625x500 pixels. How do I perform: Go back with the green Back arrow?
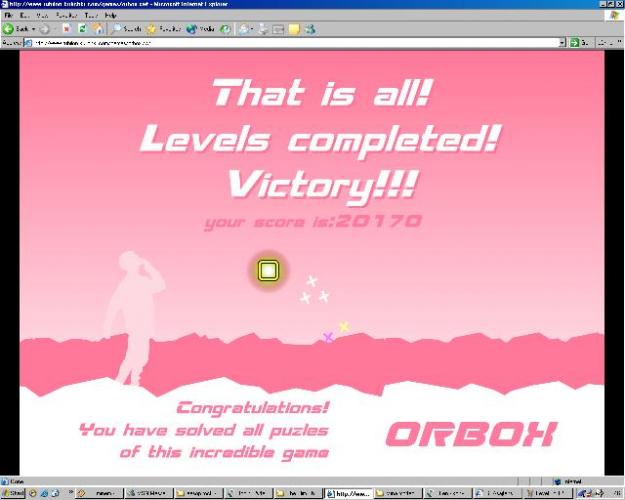[x=15, y=29]
